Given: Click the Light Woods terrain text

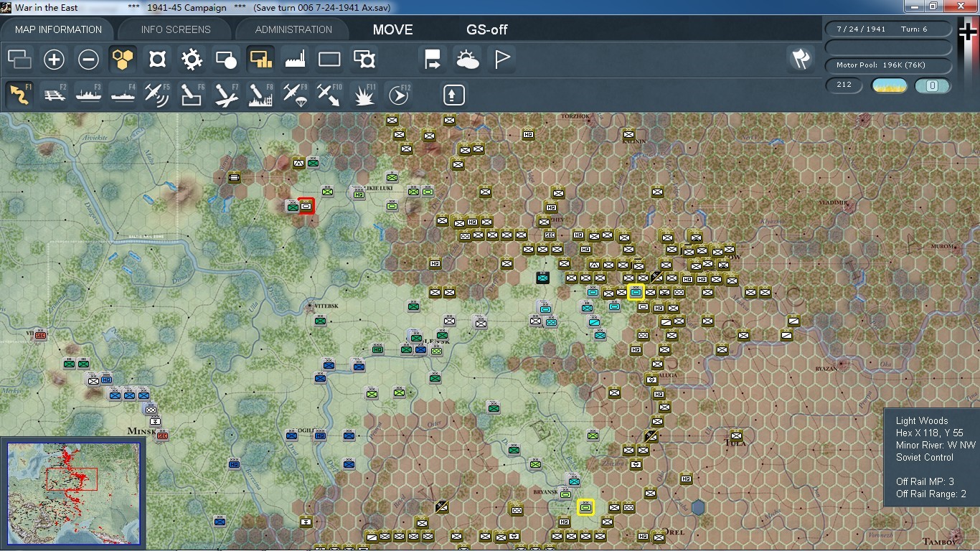Looking at the screenshot, I should pos(922,421).
